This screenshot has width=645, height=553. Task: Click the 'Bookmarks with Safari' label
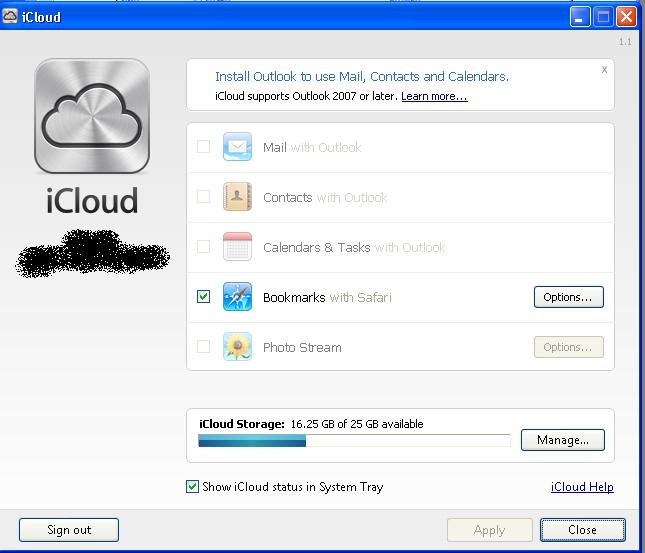coord(327,297)
